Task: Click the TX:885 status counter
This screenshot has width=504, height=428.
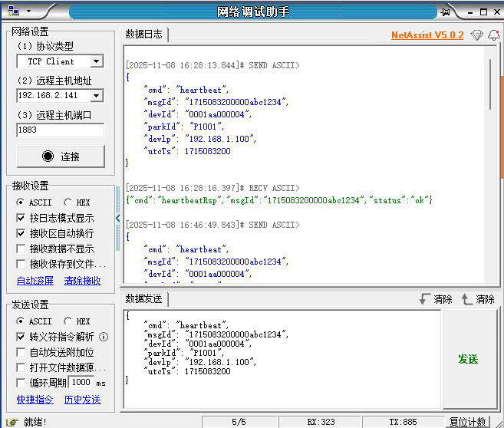Action: pyautogui.click(x=404, y=422)
